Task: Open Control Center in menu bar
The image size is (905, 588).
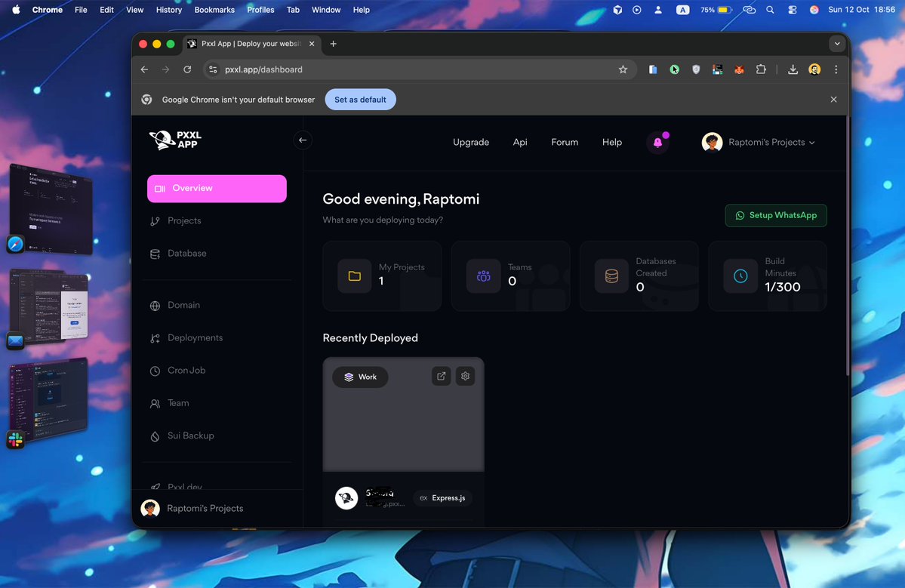Action: (792, 10)
